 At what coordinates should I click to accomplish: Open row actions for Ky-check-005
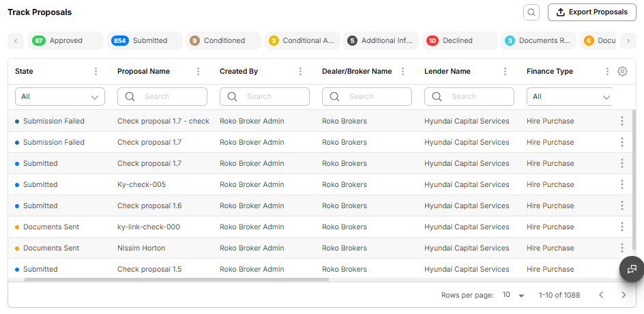(622, 184)
